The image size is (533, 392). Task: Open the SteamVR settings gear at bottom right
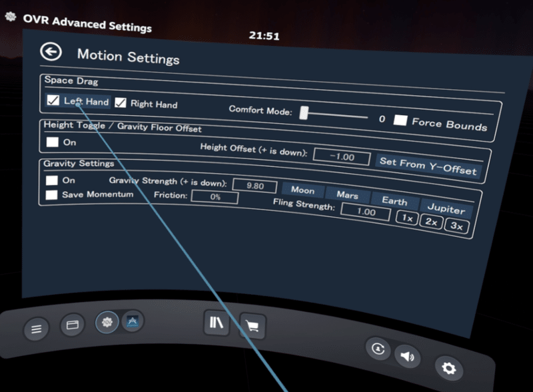(449, 368)
